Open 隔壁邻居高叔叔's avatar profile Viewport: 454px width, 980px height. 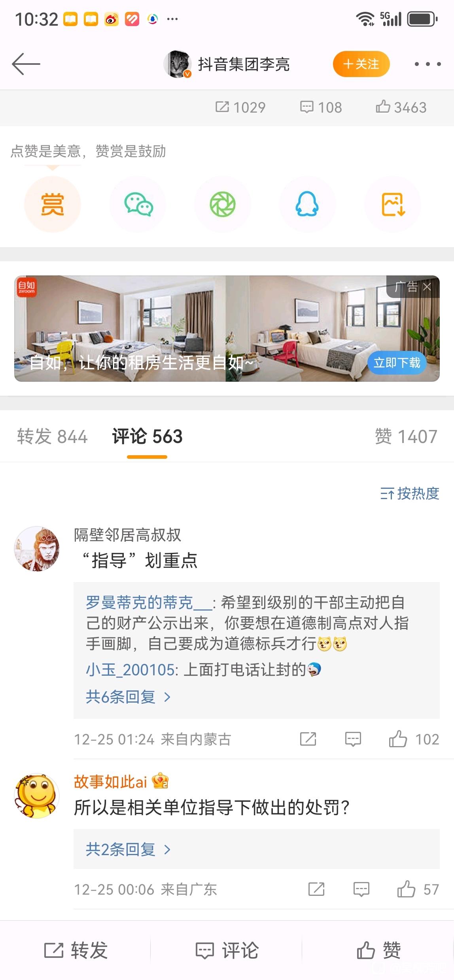point(37,548)
